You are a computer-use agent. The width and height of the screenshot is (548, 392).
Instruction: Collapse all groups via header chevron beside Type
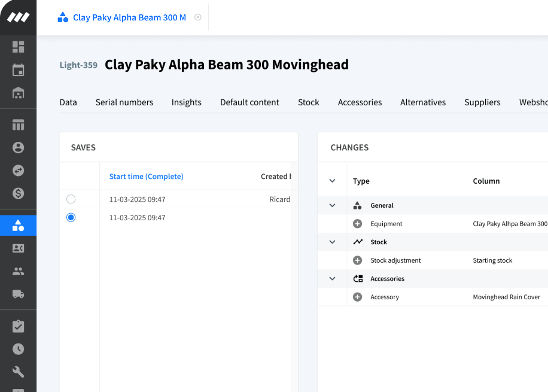click(333, 181)
